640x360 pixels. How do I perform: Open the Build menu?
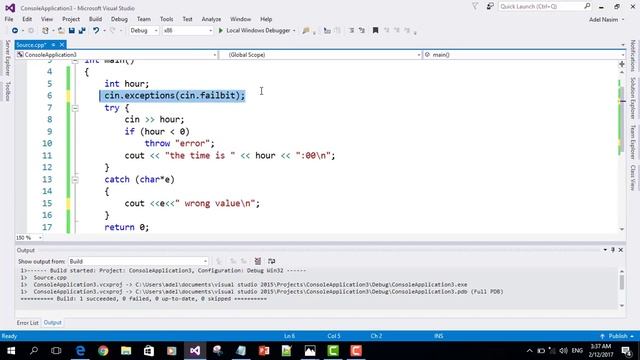(95, 19)
